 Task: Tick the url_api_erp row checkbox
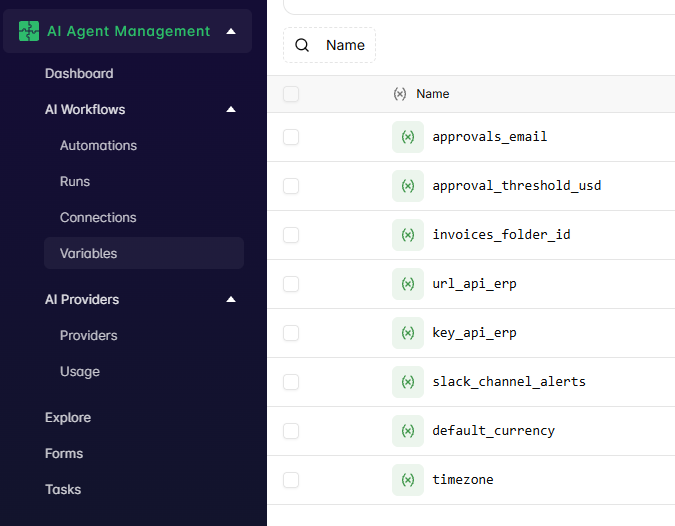pos(291,284)
